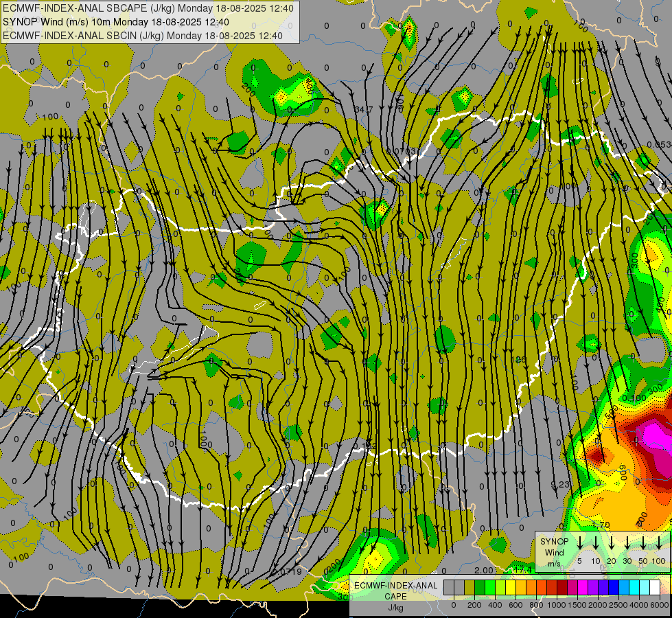Click the '4000' tick on the CAPE scale

[x=639, y=605]
